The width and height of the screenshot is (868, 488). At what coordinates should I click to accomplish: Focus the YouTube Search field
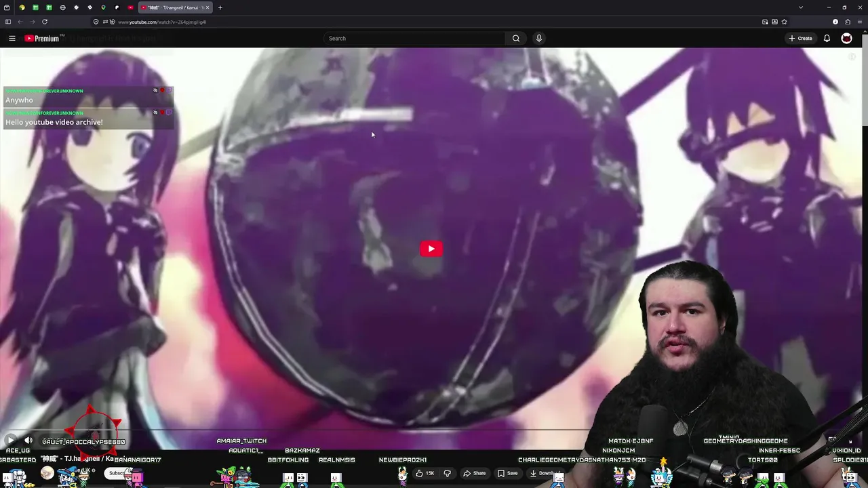point(415,39)
